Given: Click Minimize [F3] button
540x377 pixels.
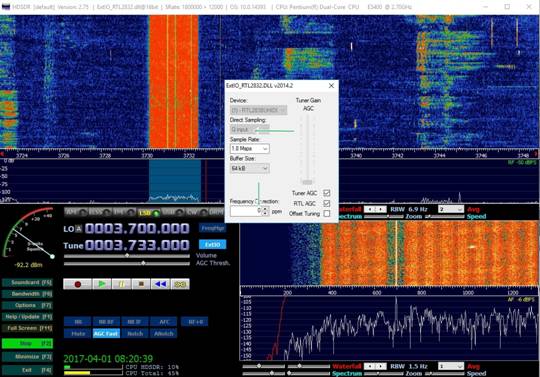Looking at the screenshot, I should click(x=28, y=357).
